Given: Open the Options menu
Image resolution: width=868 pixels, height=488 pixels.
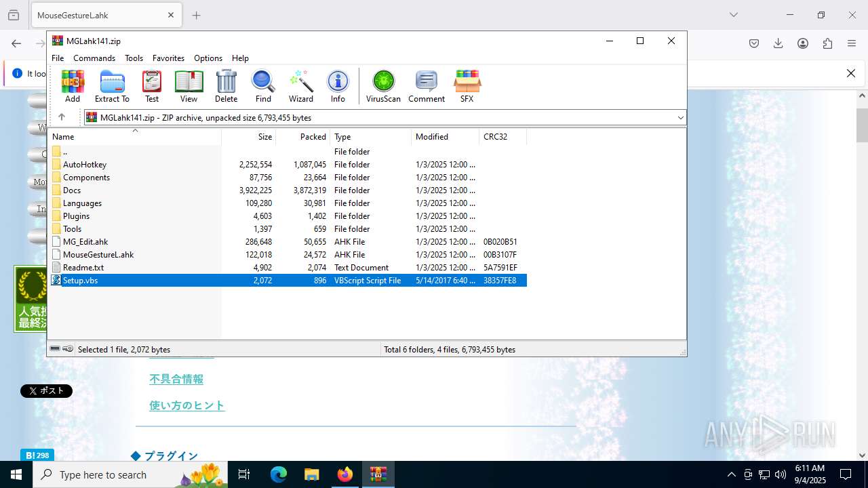Looking at the screenshot, I should pos(208,58).
